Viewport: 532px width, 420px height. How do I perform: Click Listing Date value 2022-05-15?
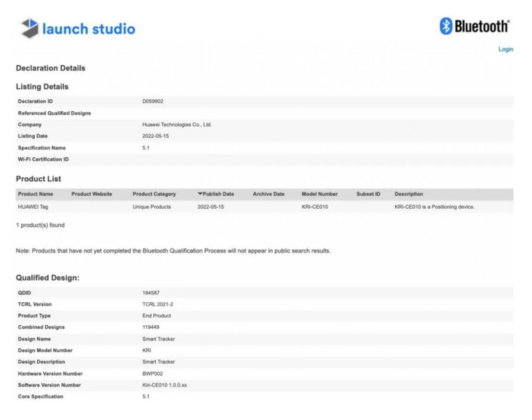click(156, 136)
